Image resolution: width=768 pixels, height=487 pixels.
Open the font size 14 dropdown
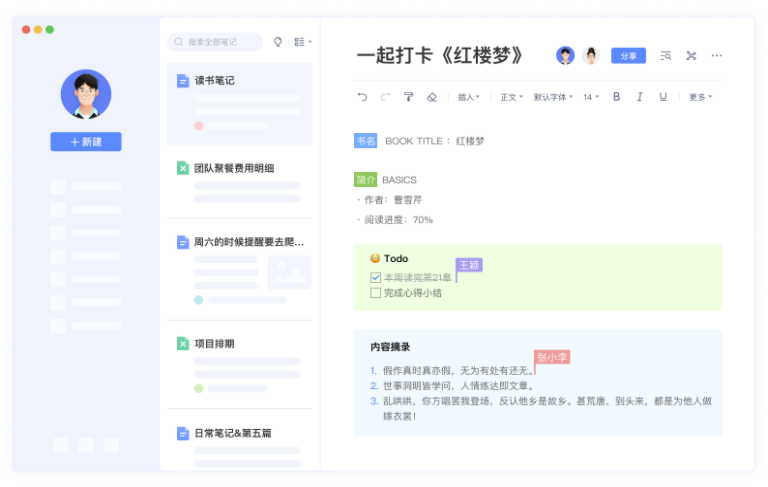point(591,97)
